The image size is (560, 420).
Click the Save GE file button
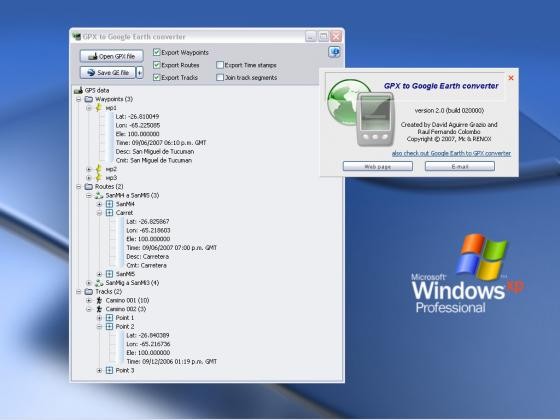(108, 72)
